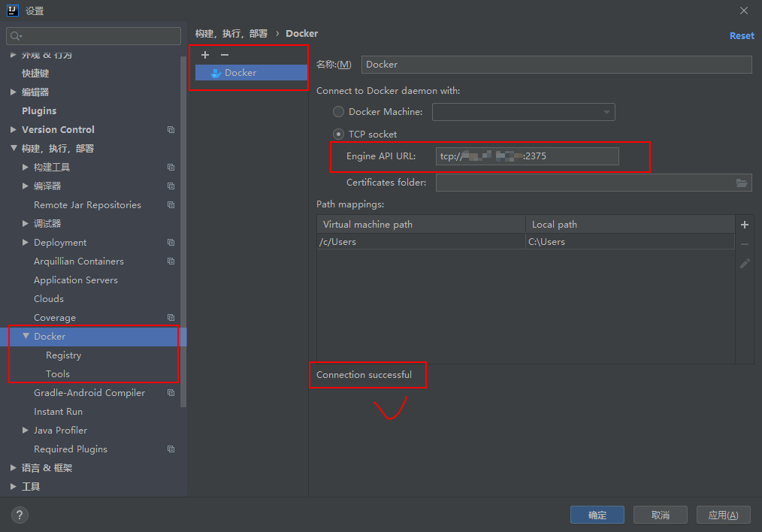Click the plus icon to add Docker configuration
Screen dimensions: 762x532
coord(205,55)
